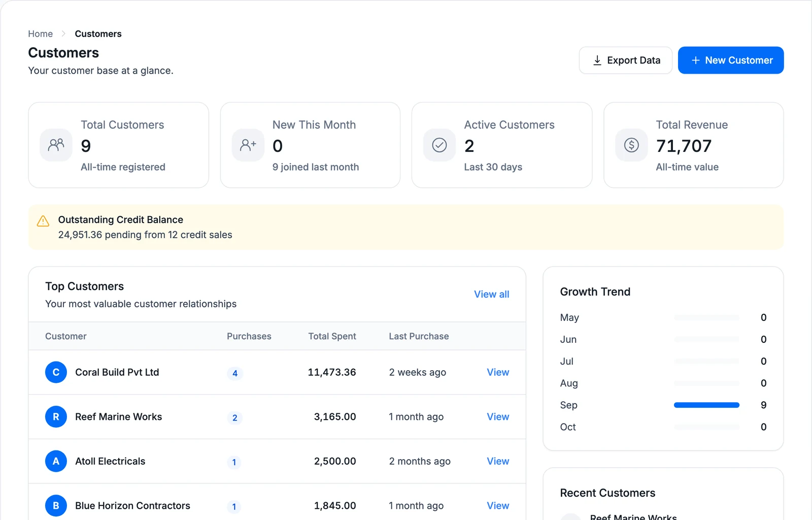Image resolution: width=812 pixels, height=520 pixels.
Task: Click the May growth trend bar
Action: tap(706, 317)
